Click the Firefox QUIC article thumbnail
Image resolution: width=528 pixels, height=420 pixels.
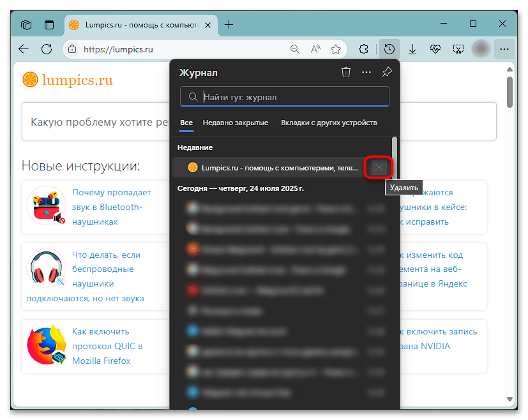click(47, 346)
